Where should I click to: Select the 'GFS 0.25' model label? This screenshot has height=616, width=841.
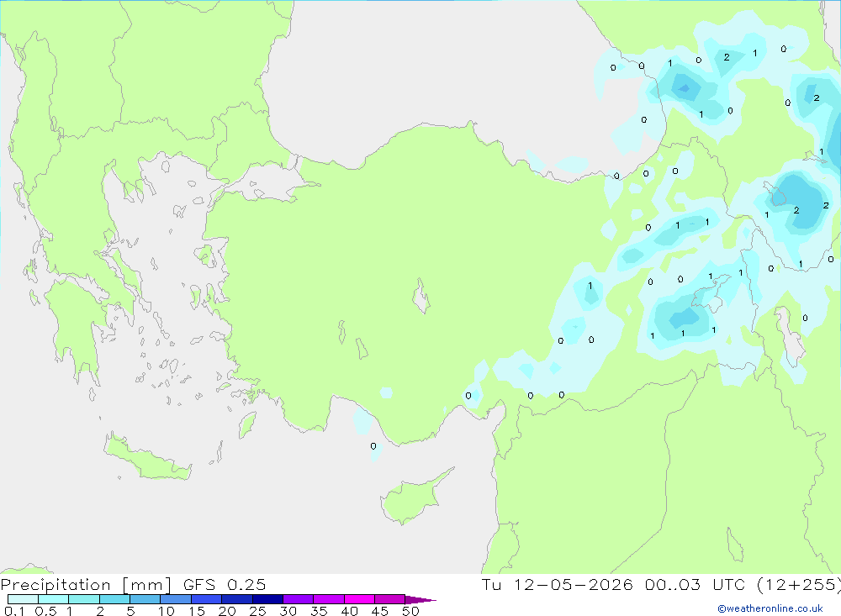click(225, 584)
